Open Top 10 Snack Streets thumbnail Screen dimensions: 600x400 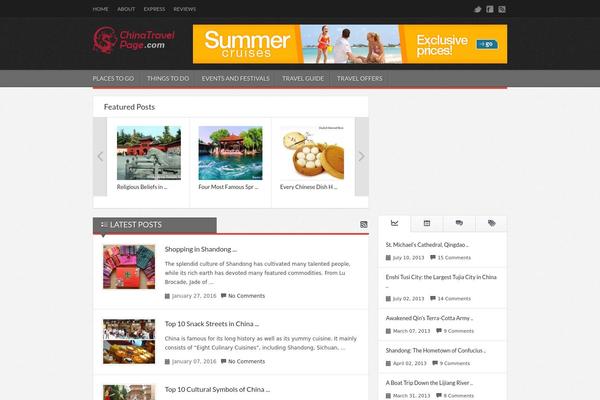tap(129, 341)
